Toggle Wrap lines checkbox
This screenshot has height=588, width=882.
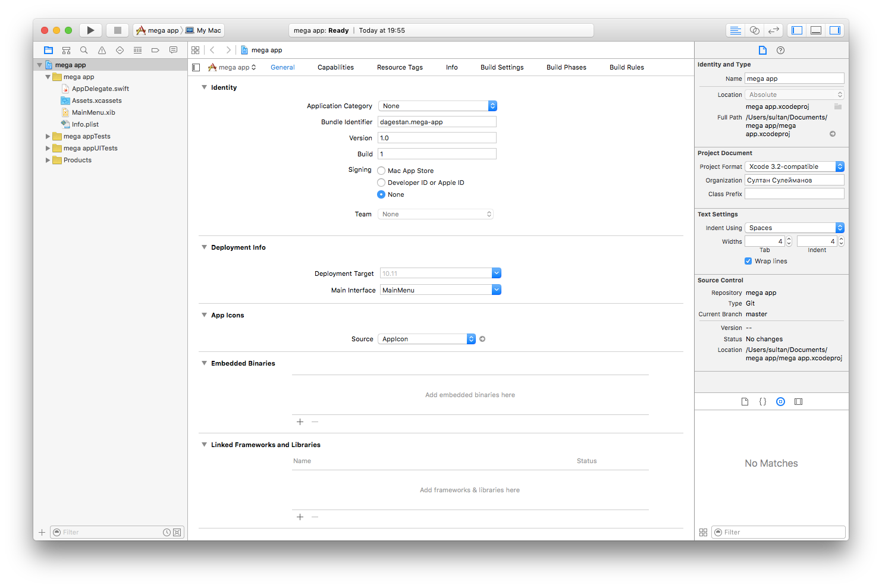click(x=748, y=261)
